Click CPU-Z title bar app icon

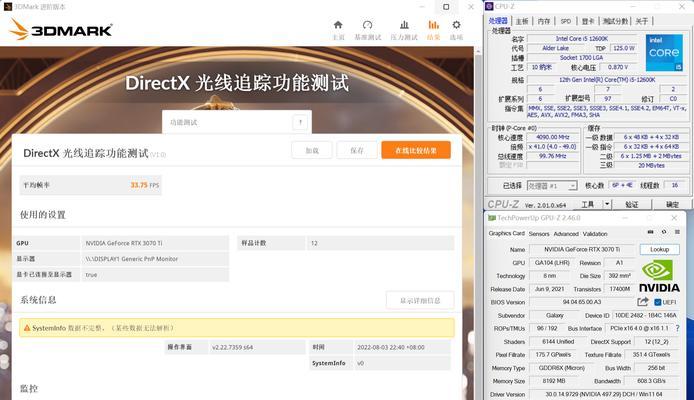[x=489, y=6]
